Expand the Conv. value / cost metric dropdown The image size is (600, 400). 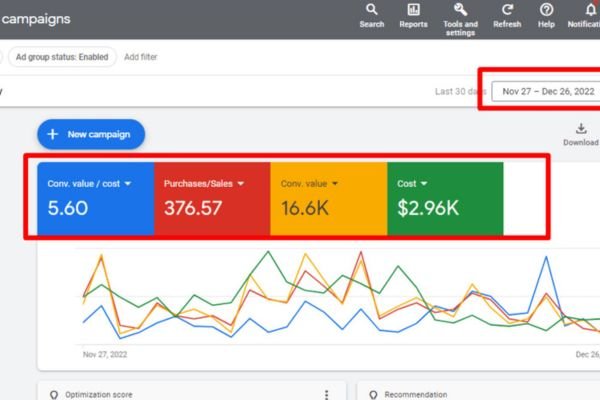pos(128,184)
